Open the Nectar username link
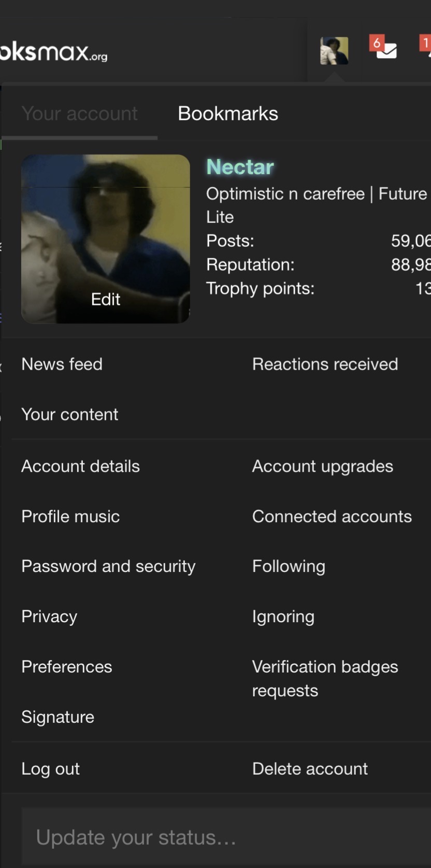Image resolution: width=431 pixels, height=868 pixels. tap(240, 167)
